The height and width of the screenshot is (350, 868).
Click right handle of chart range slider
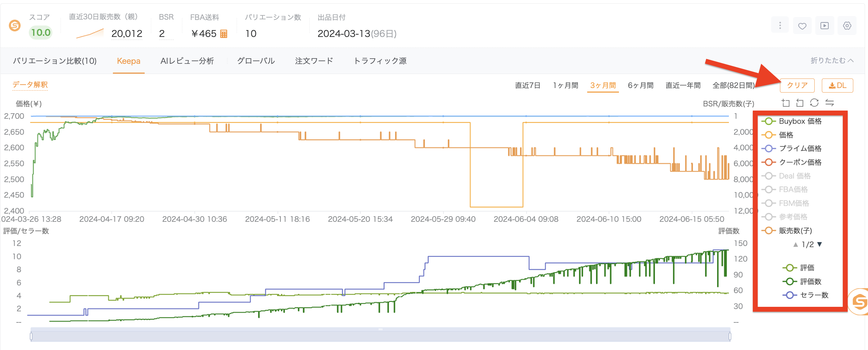pos(730,336)
